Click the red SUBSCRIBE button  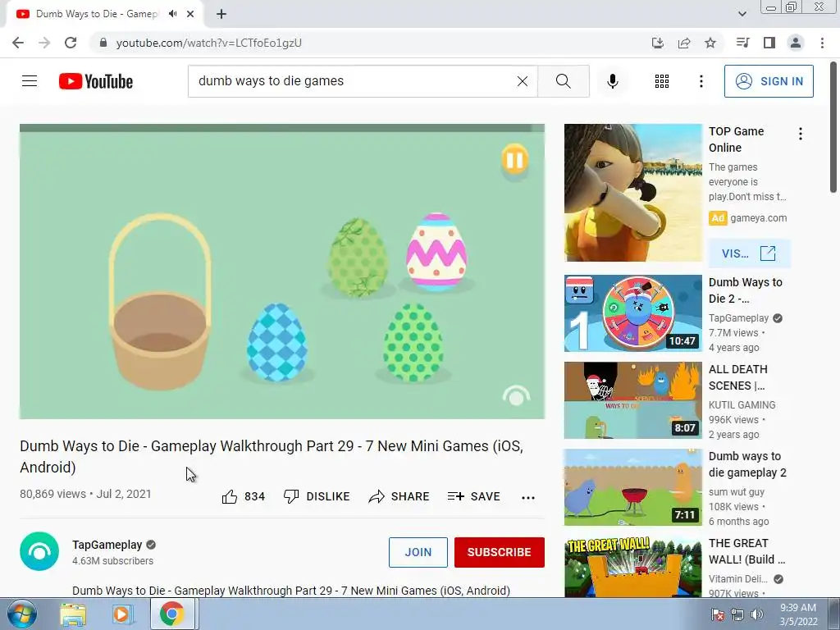pyautogui.click(x=500, y=552)
